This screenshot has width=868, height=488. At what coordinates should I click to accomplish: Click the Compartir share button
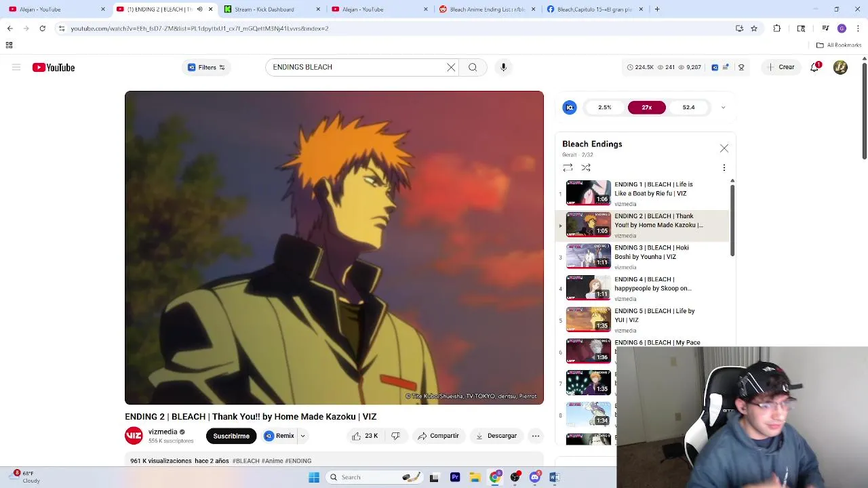tap(438, 436)
